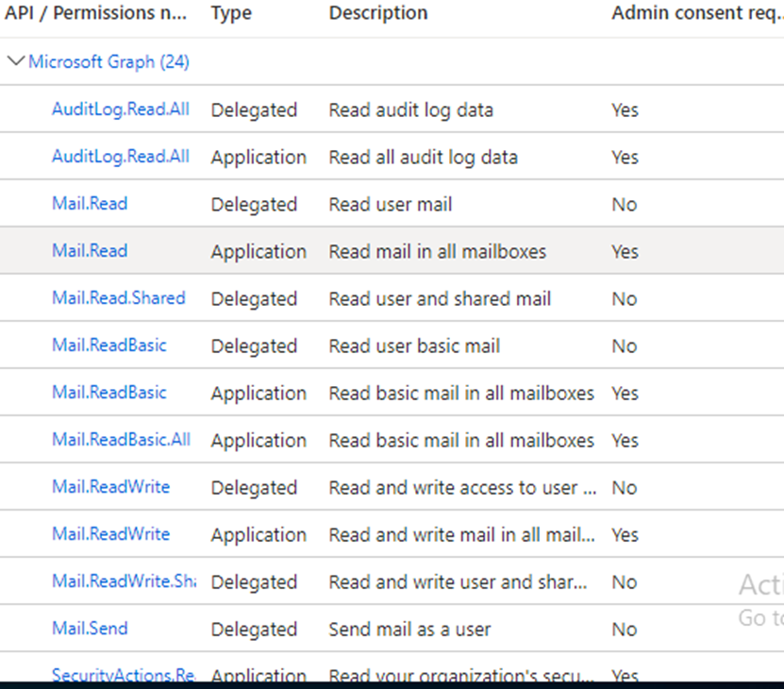Click the Description column header
The width and height of the screenshot is (784, 689).
377,13
